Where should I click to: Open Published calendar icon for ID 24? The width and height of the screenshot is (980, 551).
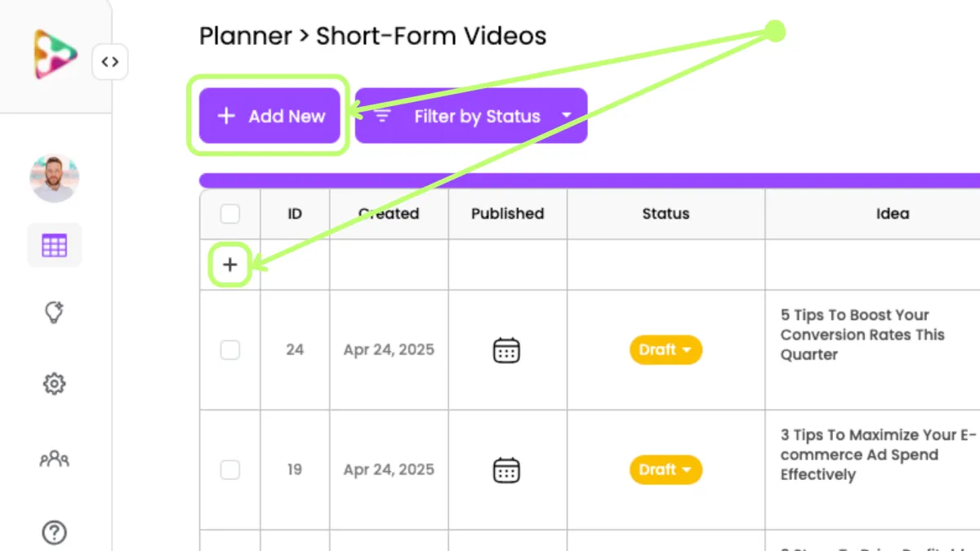[x=506, y=350]
